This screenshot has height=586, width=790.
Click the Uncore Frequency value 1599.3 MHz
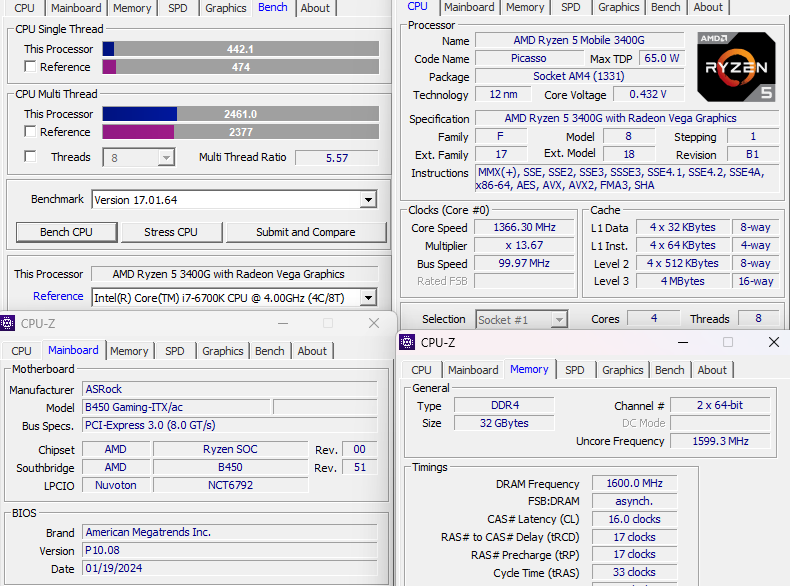(x=720, y=441)
